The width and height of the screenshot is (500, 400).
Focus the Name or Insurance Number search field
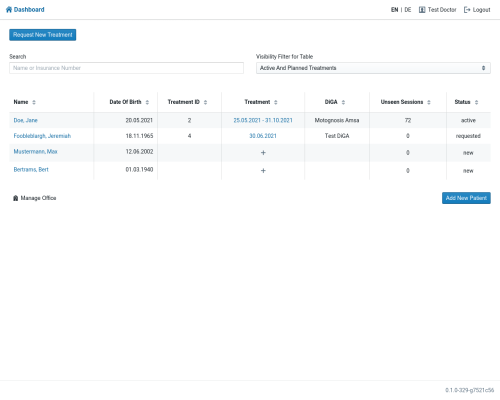click(x=126, y=68)
